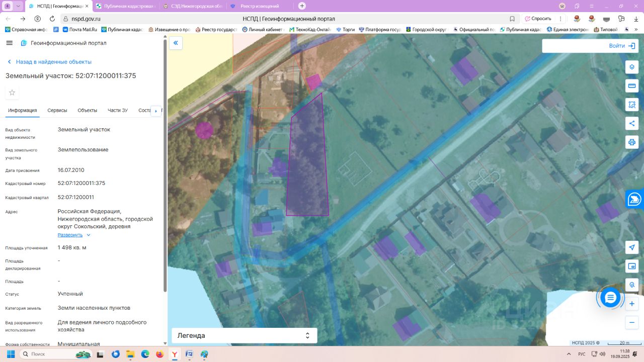Open a new browser tab
Image resolution: width=644 pixels, height=362 pixels.
tap(302, 6)
